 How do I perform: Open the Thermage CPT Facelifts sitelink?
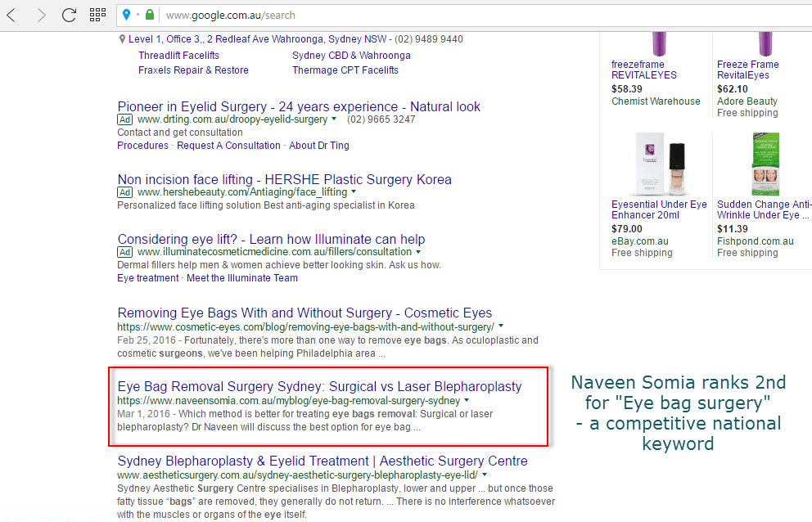point(345,70)
